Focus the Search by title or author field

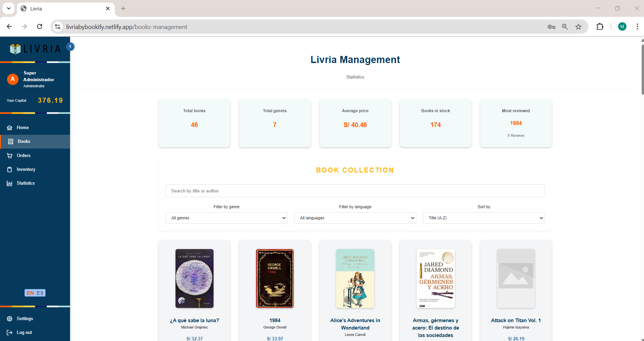[355, 191]
